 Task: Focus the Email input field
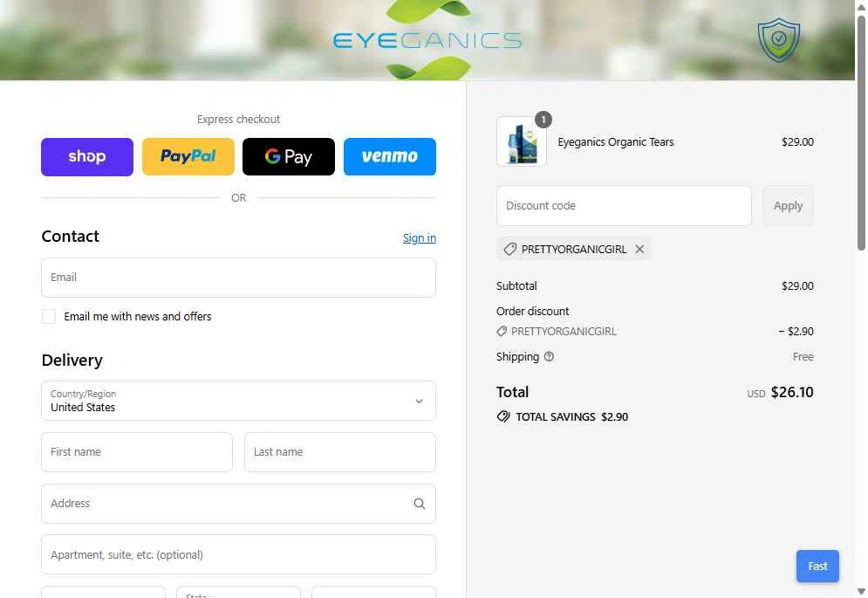(238, 278)
